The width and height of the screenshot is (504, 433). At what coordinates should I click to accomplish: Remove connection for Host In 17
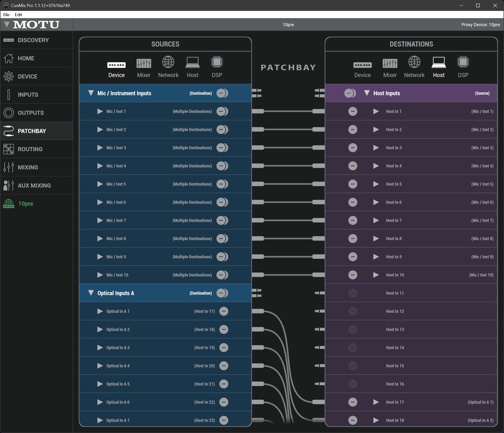353,402
